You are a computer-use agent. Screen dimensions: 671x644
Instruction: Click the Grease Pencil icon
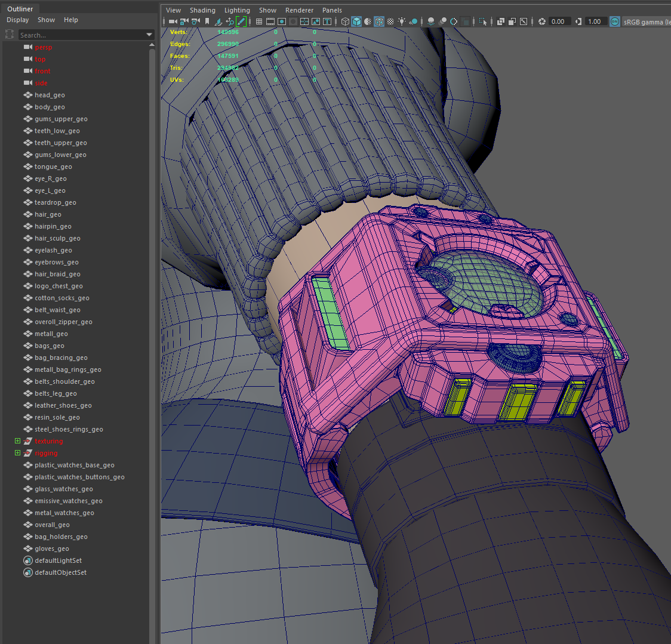[241, 21]
